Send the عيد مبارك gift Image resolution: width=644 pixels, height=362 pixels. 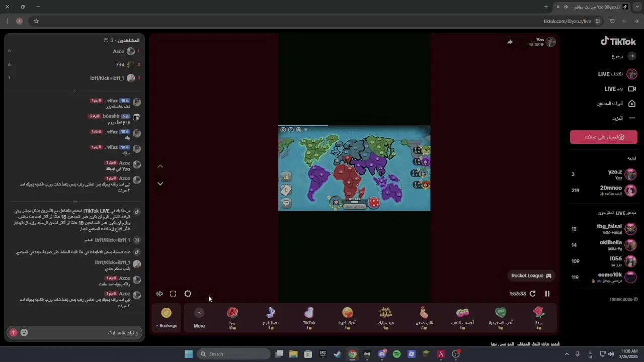(385, 318)
